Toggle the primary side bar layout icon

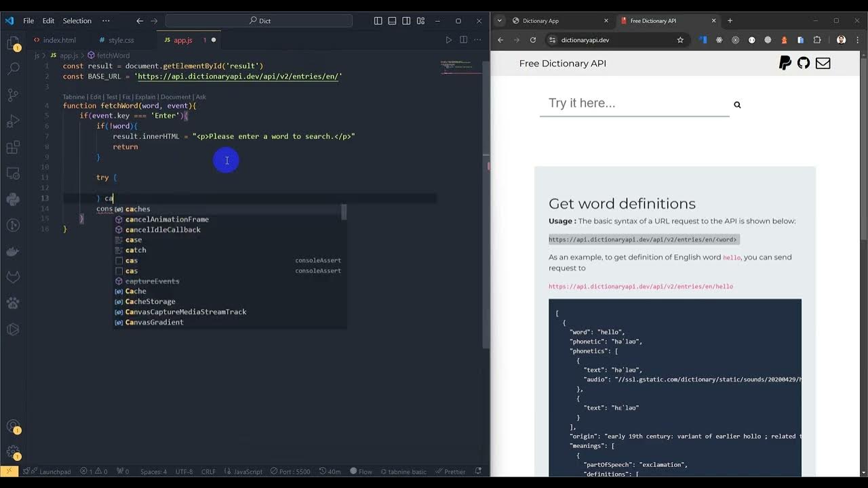(x=378, y=21)
